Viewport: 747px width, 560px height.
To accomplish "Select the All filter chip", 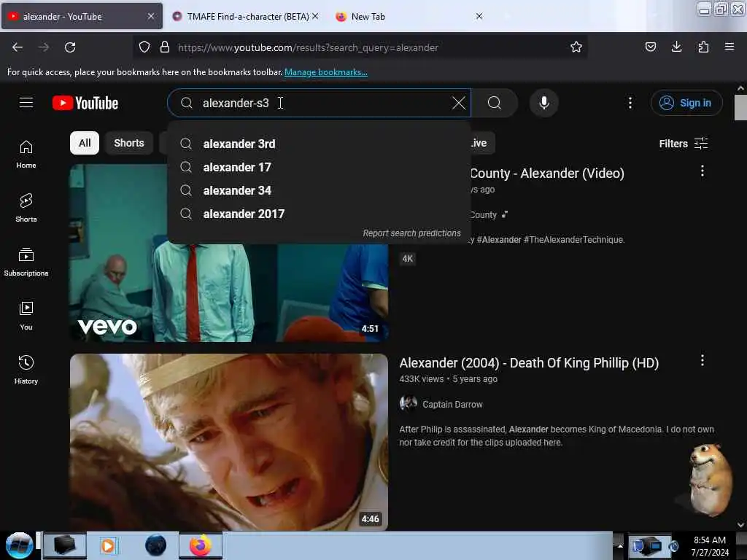I will [x=85, y=143].
